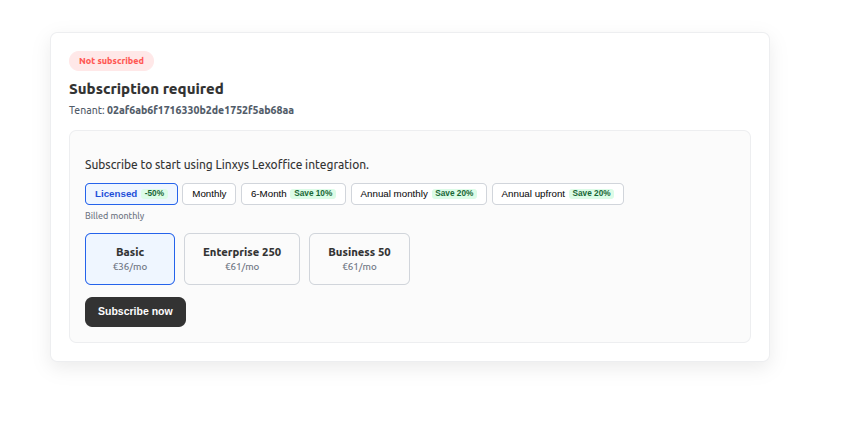Choose the Enterprise 250 plan

[242, 259]
